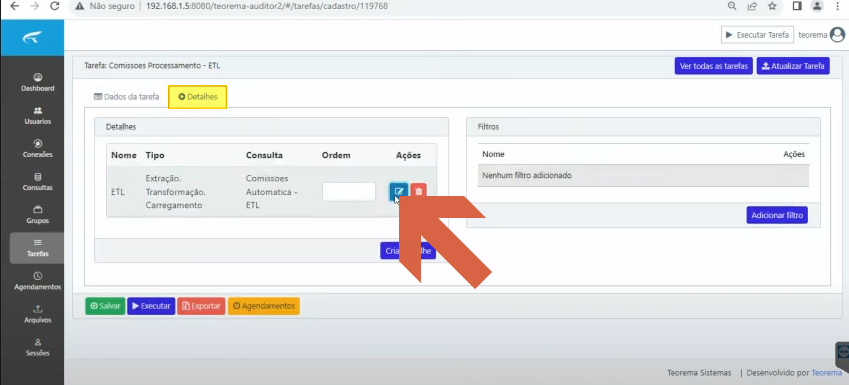This screenshot has width=849, height=385.
Task: Select the Detalhes tab
Action: (198, 97)
